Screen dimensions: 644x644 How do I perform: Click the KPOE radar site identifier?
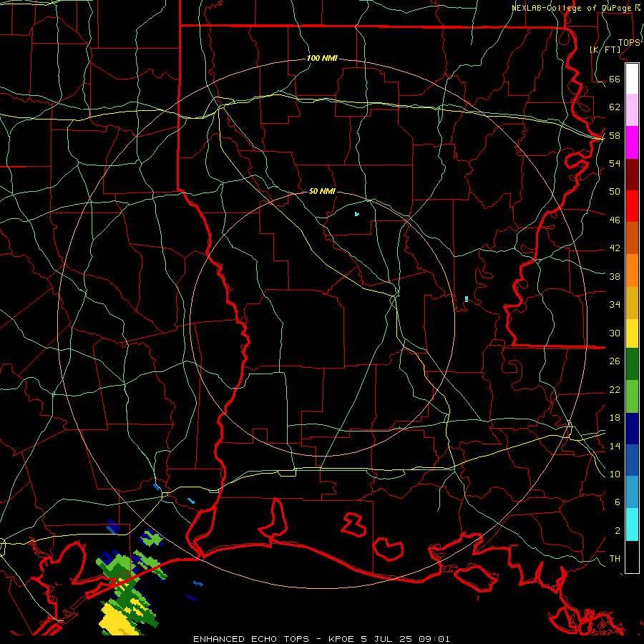341,639
